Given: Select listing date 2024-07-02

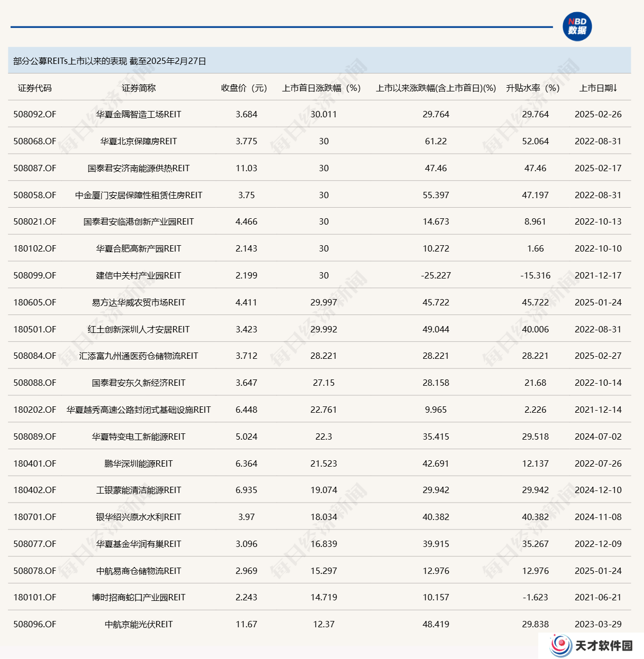Looking at the screenshot, I should pyautogui.click(x=598, y=437).
